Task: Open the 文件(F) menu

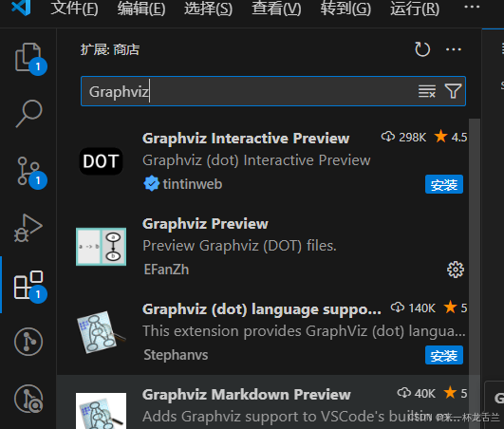Action: coord(75,9)
